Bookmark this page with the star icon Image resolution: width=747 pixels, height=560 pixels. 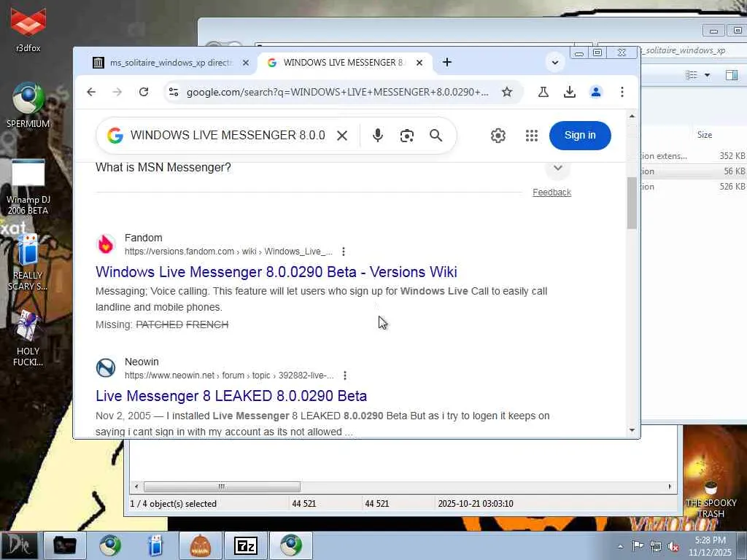click(507, 92)
